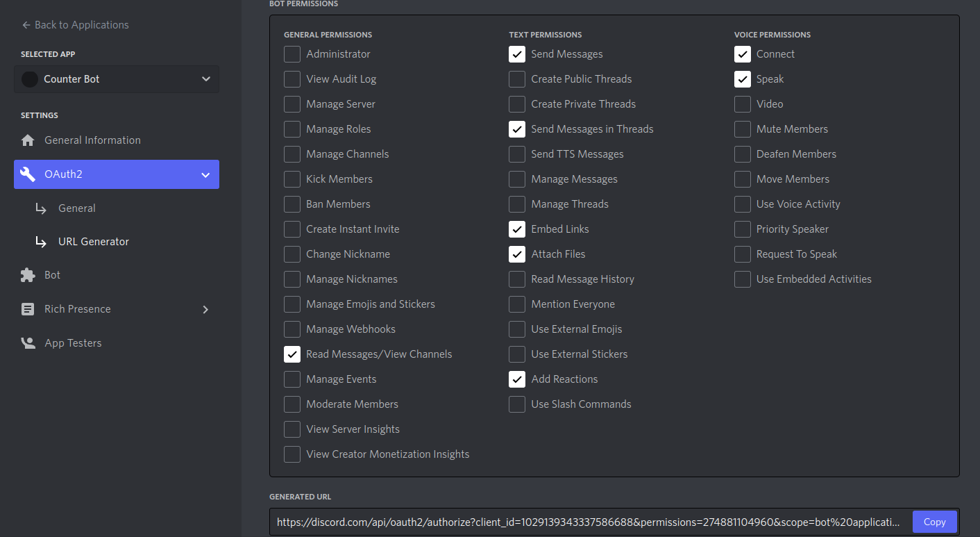Screen dimensions: 980x537
Task: Click the wrench icon next to OAuth2
Action: coord(28,174)
